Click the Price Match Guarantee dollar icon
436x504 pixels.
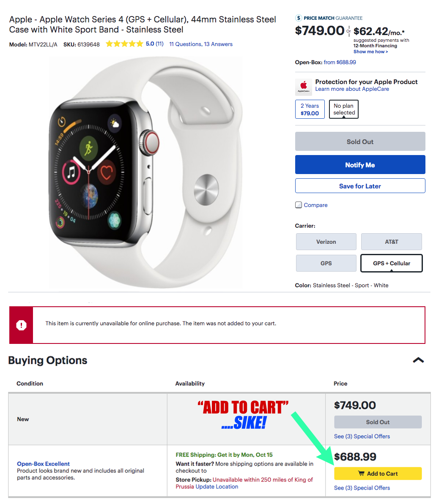[x=299, y=18]
